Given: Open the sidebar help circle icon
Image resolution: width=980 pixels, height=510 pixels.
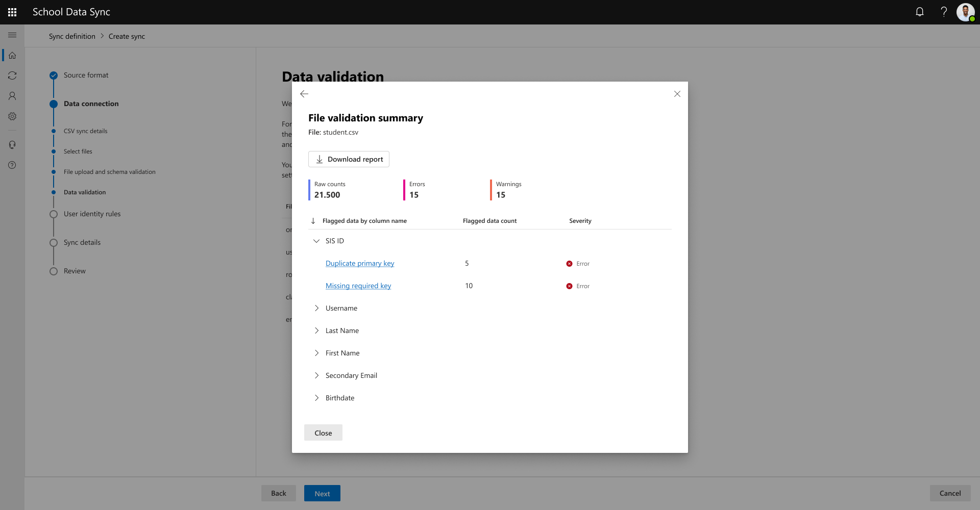Looking at the screenshot, I should point(12,165).
